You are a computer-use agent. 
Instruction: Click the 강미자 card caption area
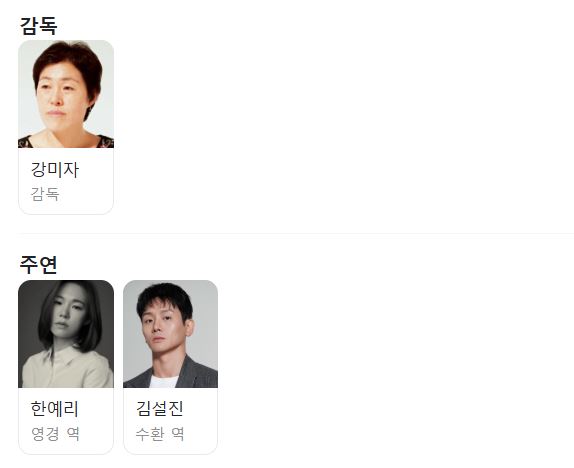click(x=66, y=181)
